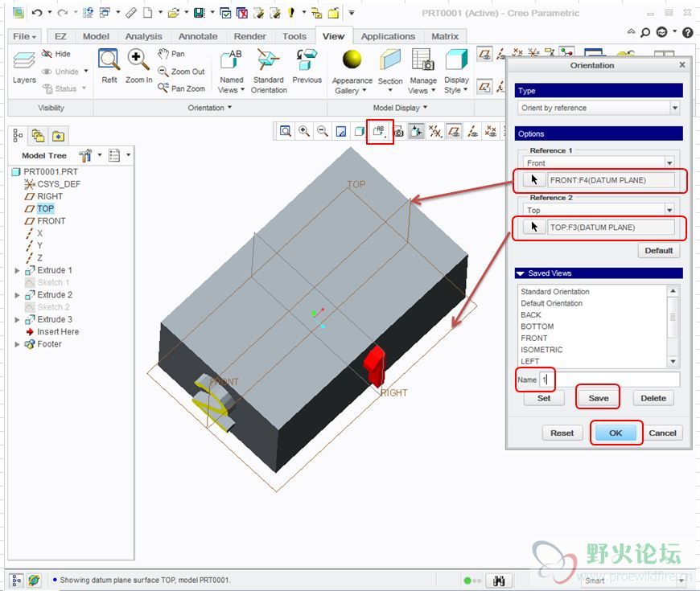Screen dimensions: 700x591
Task: Click Zoom Out in the ribbon
Action: pyautogui.click(x=181, y=72)
